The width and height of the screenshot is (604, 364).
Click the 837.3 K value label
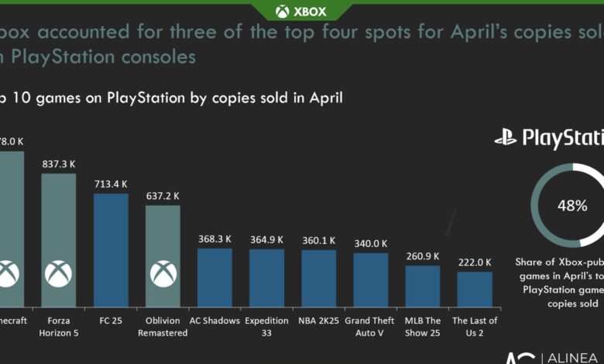pos(58,163)
